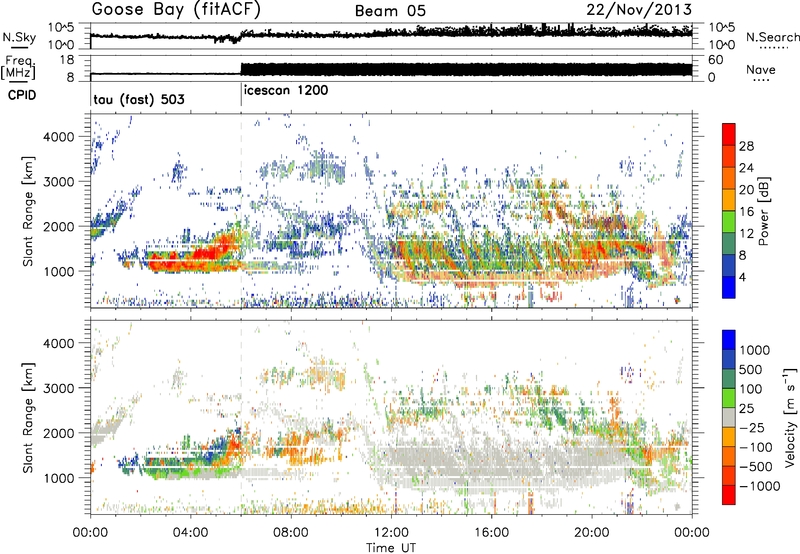This screenshot has width=800, height=554.
Task: Click the 'icescan 1200' CPID text
Action: coord(286,90)
